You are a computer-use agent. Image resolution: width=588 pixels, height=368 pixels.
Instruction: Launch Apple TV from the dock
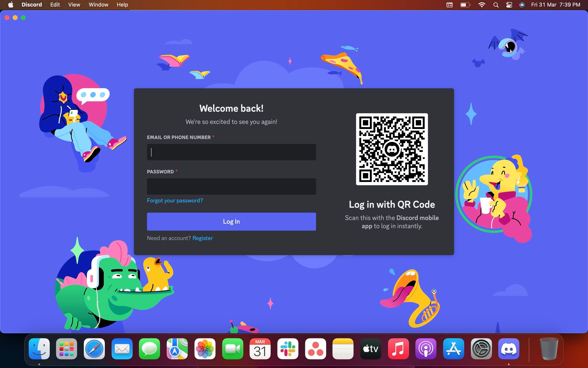coord(371,349)
